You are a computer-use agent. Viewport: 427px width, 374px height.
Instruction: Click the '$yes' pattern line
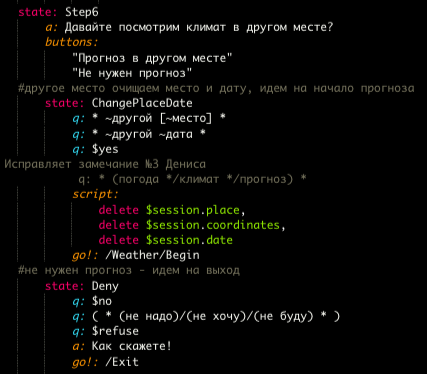95,149
